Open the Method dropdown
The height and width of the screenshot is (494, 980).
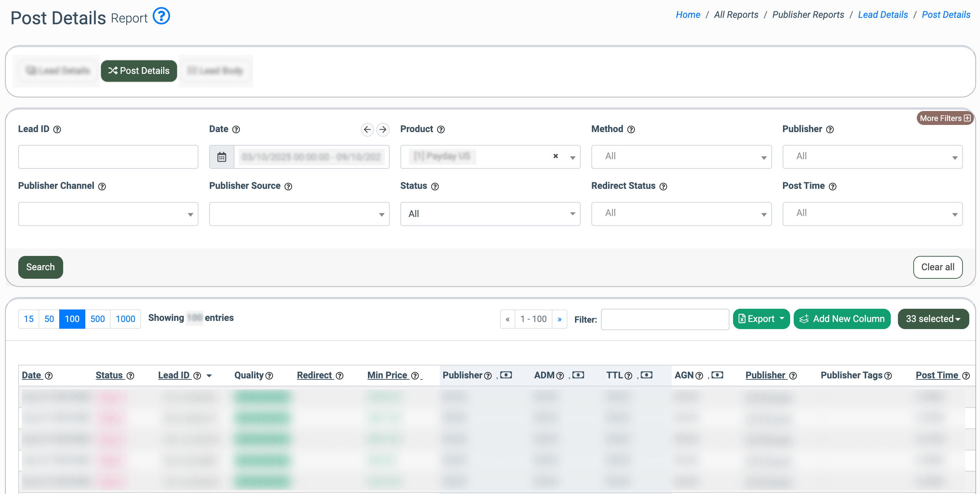(681, 157)
